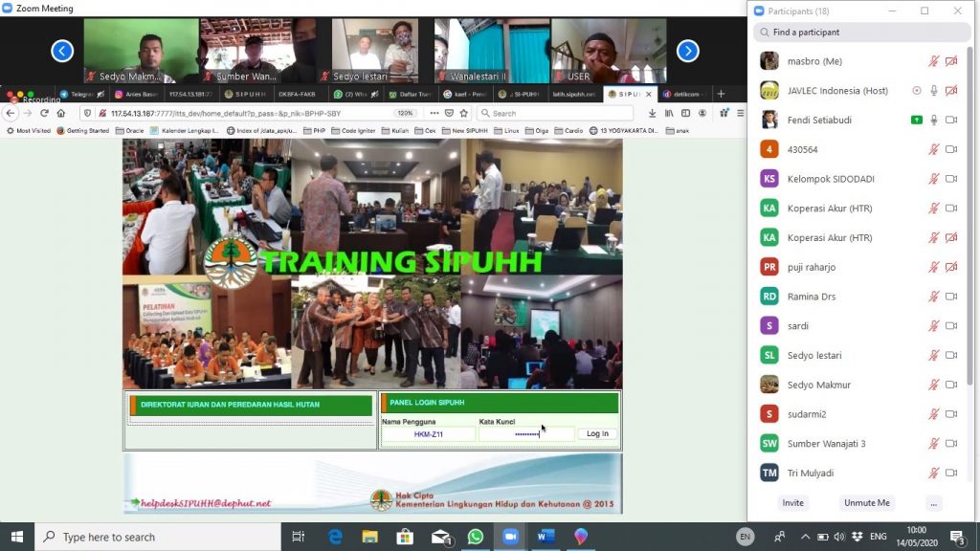The image size is (980, 551).
Task: Toggle muted mic for Tri Mulyadi
Action: point(934,473)
